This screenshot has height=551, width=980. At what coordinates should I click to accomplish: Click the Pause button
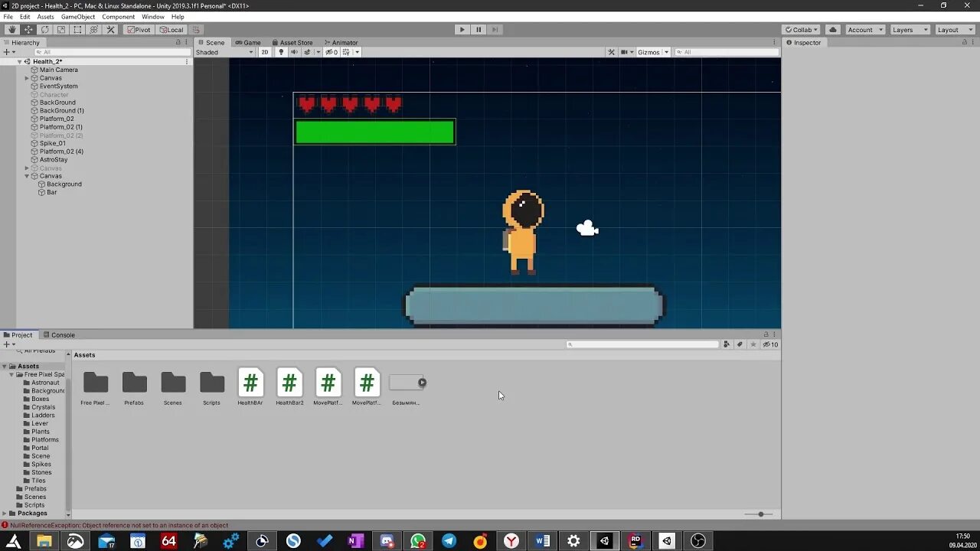pyautogui.click(x=479, y=30)
